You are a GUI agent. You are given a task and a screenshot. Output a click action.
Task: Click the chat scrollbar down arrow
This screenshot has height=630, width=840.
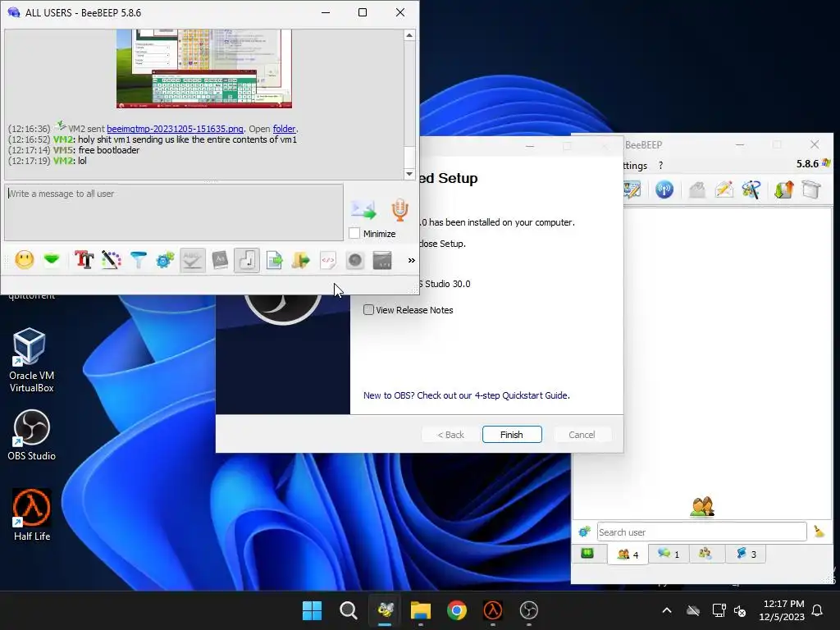tap(409, 174)
